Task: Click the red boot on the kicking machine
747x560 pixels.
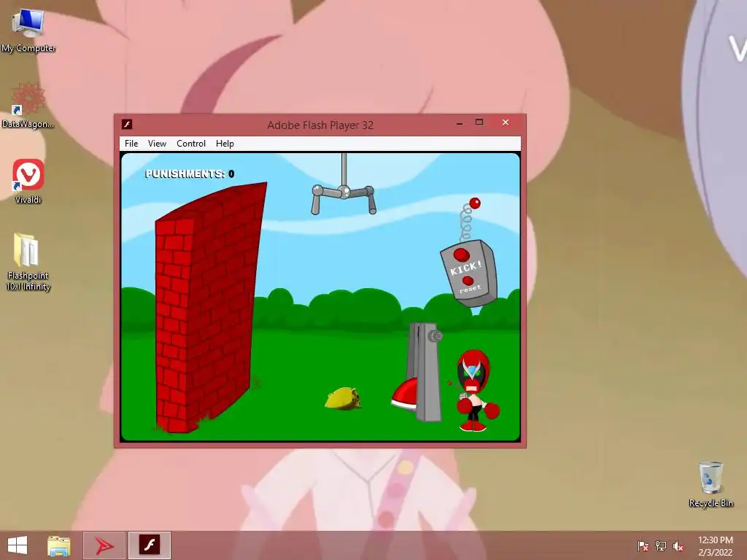Action: click(x=404, y=394)
